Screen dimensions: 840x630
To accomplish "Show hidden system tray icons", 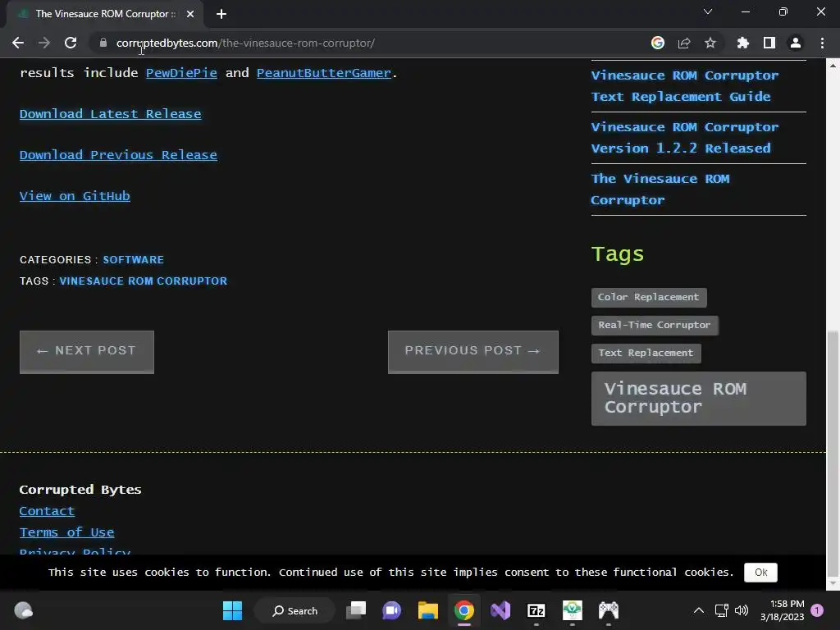I will (699, 610).
